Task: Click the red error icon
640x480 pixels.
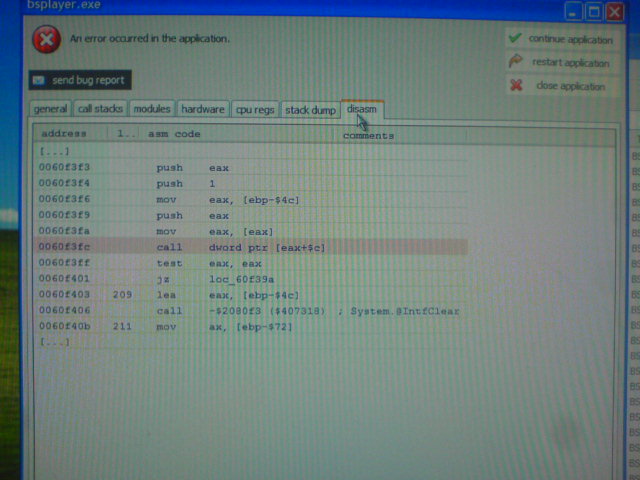Action: 47,40
